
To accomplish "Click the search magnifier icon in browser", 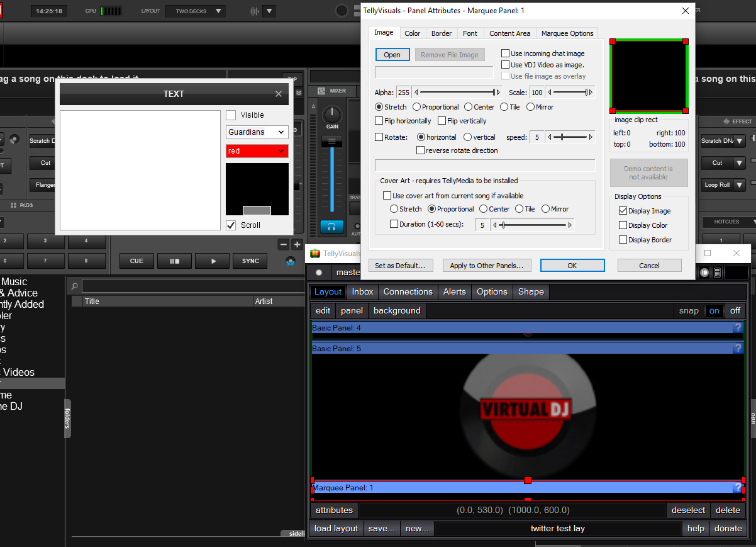I will point(74,286).
